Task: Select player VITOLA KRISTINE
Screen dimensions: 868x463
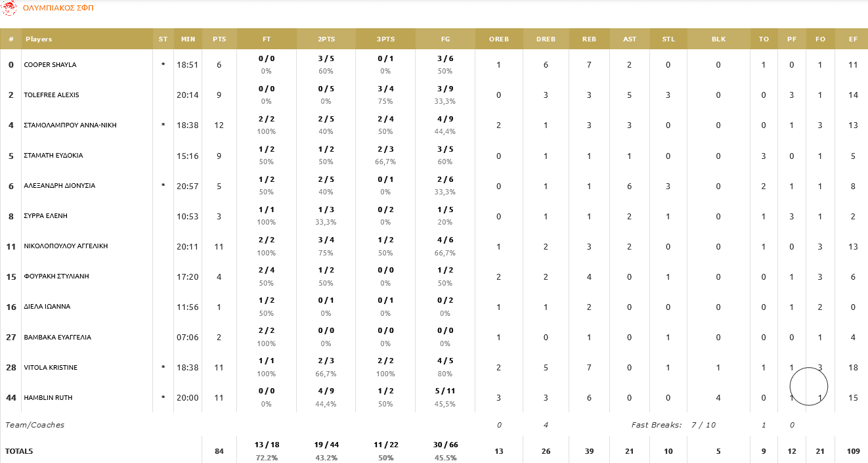Action: click(51, 368)
